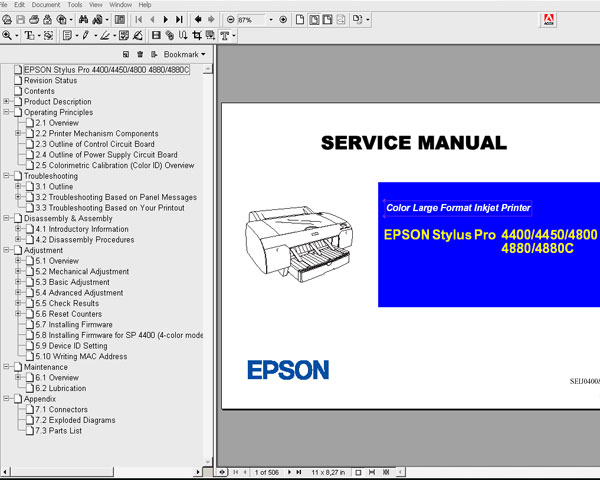Collapse the Operating Principles bookmark

pos(7,112)
